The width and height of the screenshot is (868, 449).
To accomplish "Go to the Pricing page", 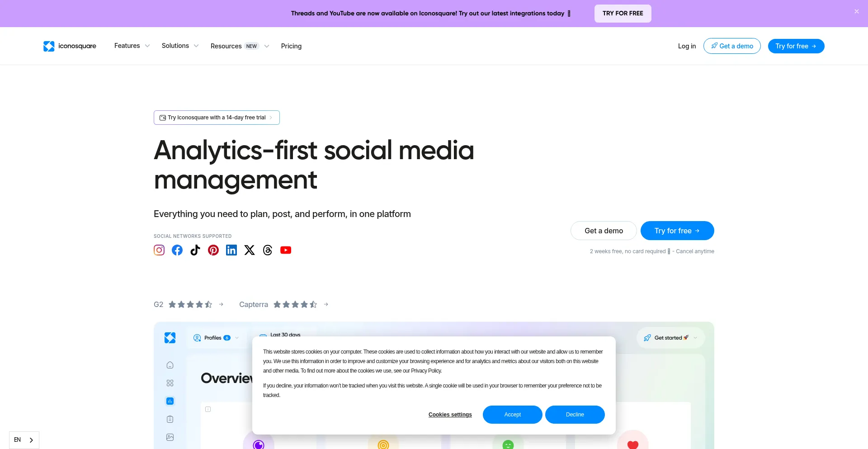I will (x=291, y=46).
